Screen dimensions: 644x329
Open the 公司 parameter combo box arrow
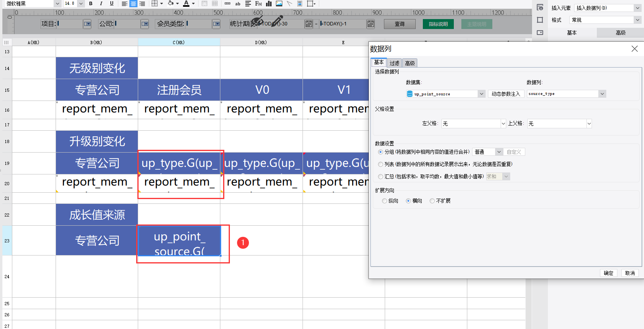click(x=145, y=24)
